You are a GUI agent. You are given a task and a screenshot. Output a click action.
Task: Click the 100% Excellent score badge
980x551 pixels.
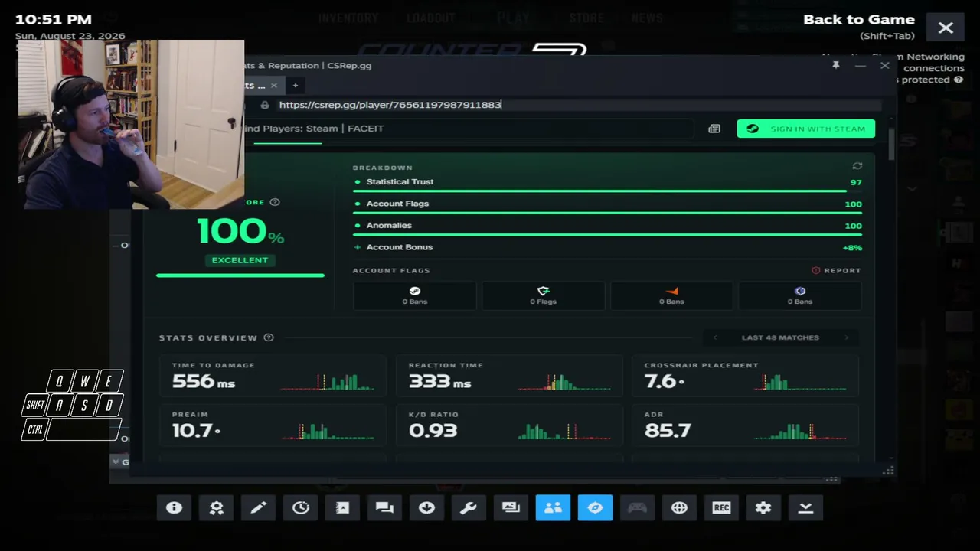tap(240, 241)
